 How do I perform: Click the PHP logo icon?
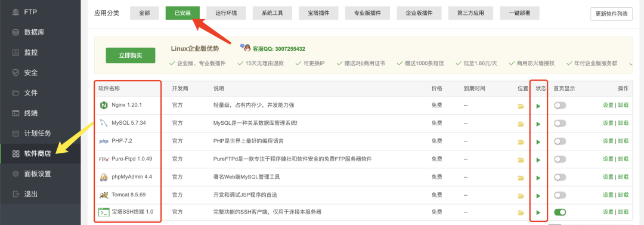click(104, 141)
